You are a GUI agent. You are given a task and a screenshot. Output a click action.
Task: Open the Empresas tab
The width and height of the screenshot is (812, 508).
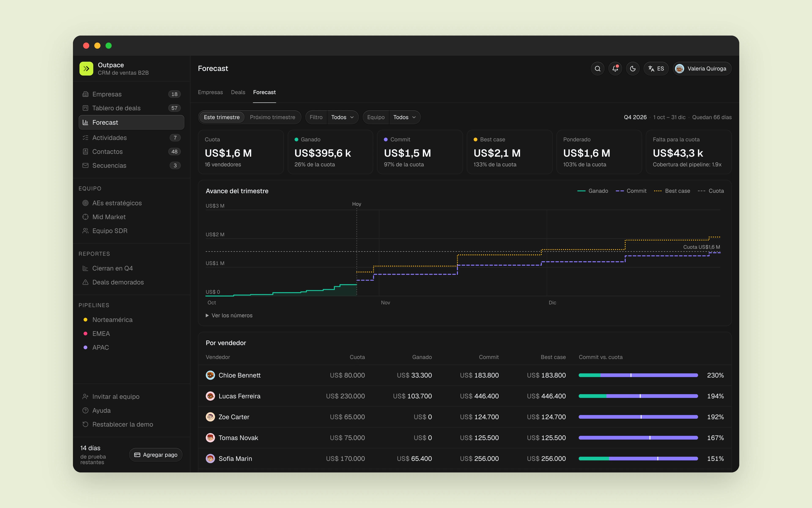point(210,92)
